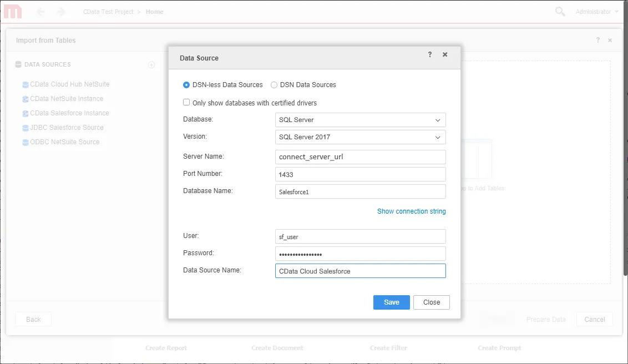628x364 pixels.
Task: Click the database icon beside CData Cloud Hub NetSuite
Action: [24, 84]
